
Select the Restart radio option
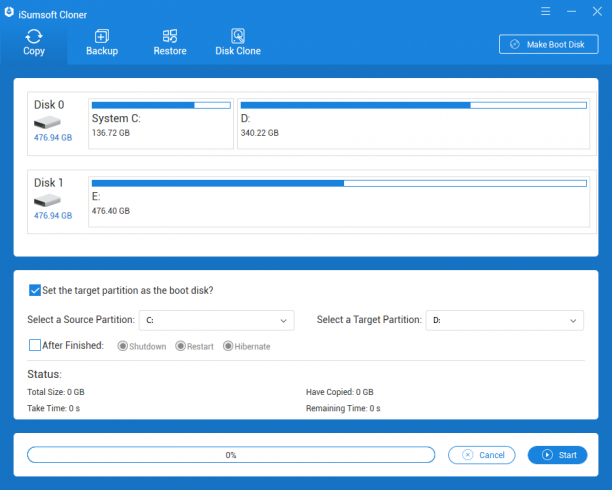click(180, 346)
